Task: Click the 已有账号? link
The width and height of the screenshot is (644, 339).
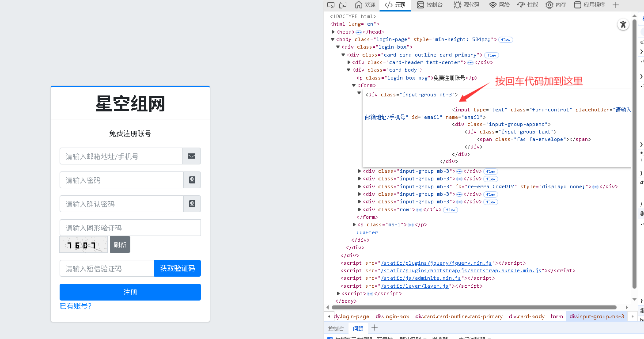Action: tap(76, 306)
